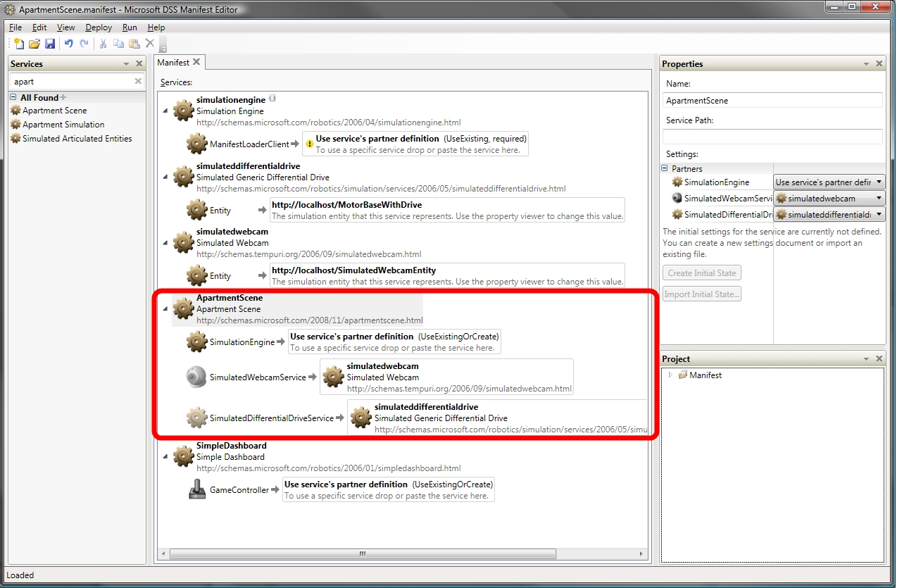Click the ApartmentScene gear icon
The height and width of the screenshot is (588, 897).
pos(184,308)
